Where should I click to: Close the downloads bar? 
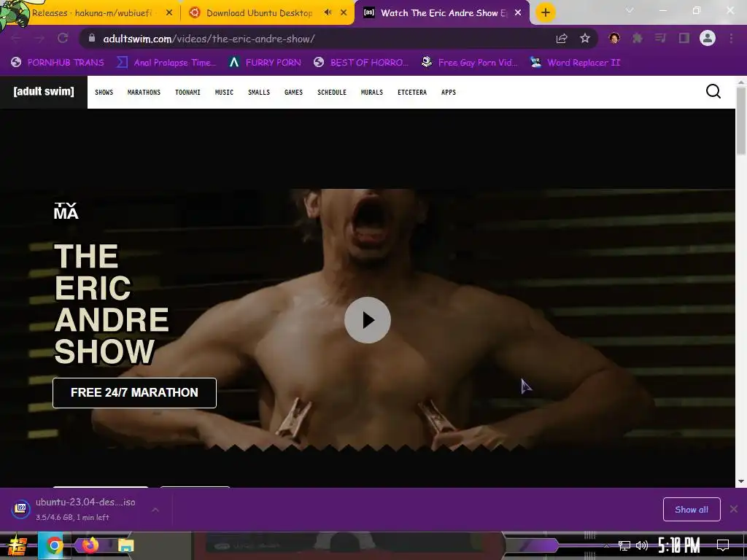(734, 509)
